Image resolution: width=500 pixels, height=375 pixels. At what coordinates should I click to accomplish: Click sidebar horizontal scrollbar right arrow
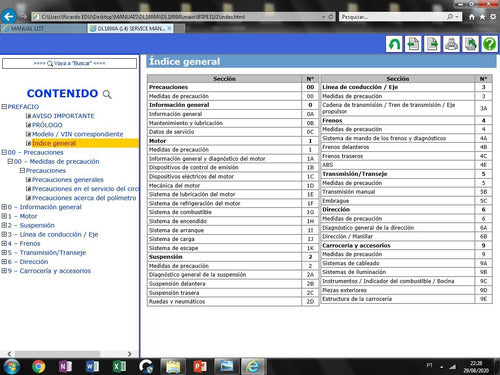tap(129, 354)
